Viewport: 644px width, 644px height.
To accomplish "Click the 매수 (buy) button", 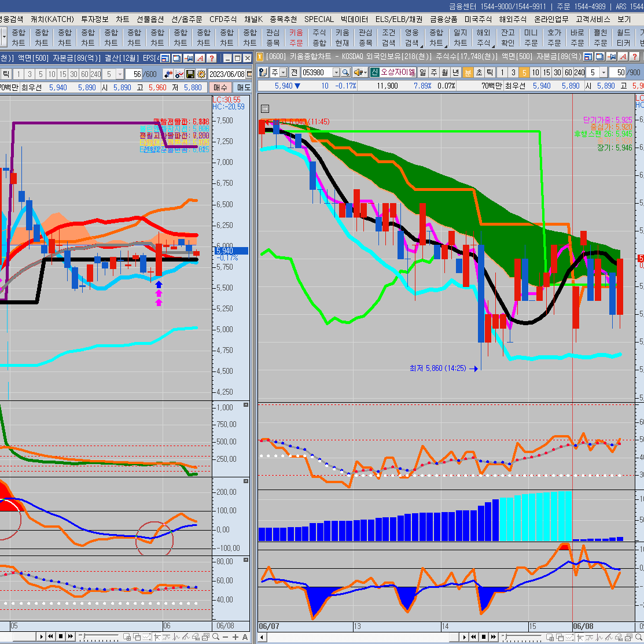I will pyautogui.click(x=220, y=87).
